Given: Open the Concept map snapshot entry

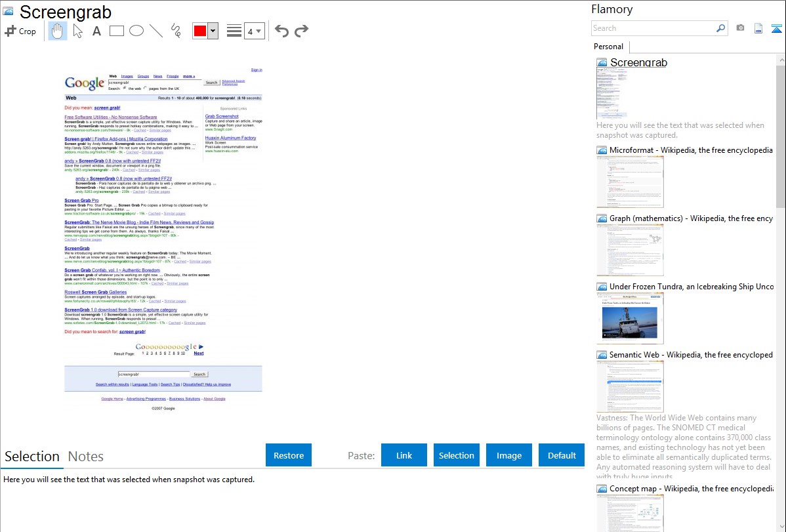Looking at the screenshot, I should (691, 488).
